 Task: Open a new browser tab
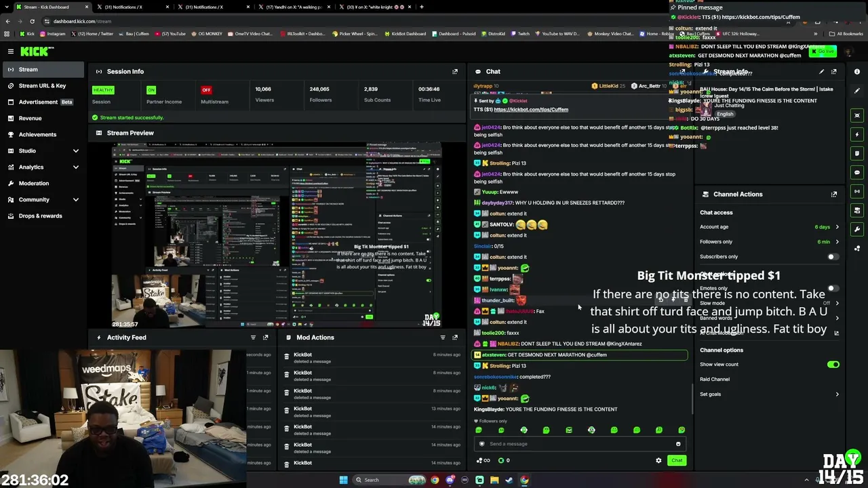point(421,7)
